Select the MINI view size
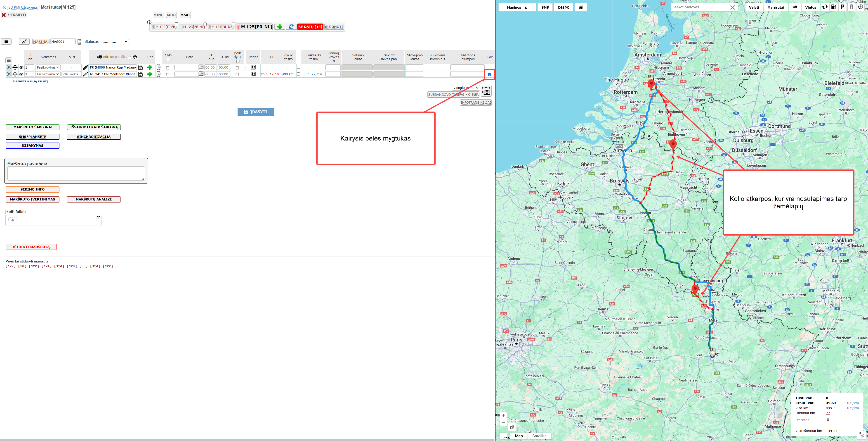The width and height of the screenshot is (868, 441). [x=158, y=15]
